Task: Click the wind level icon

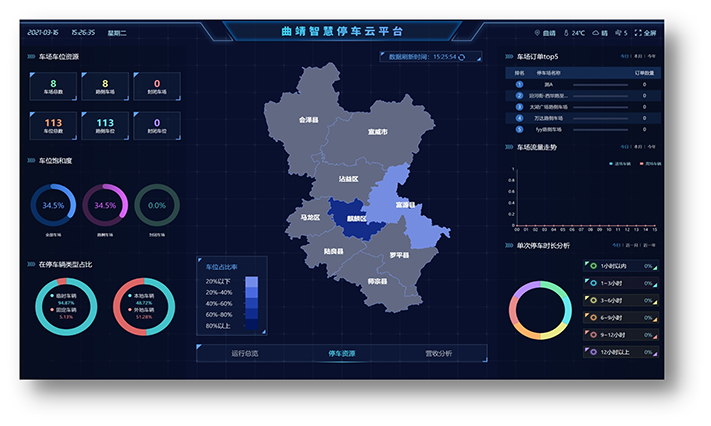Action: [x=618, y=33]
